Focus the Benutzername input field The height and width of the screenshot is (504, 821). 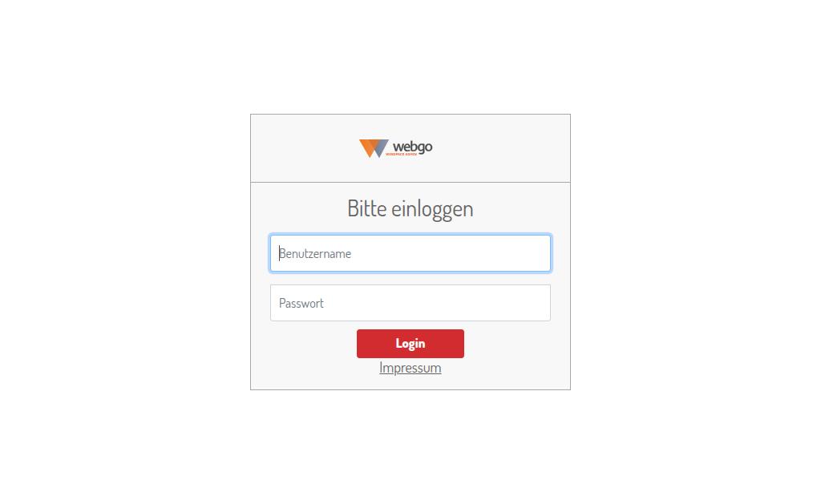pos(410,253)
